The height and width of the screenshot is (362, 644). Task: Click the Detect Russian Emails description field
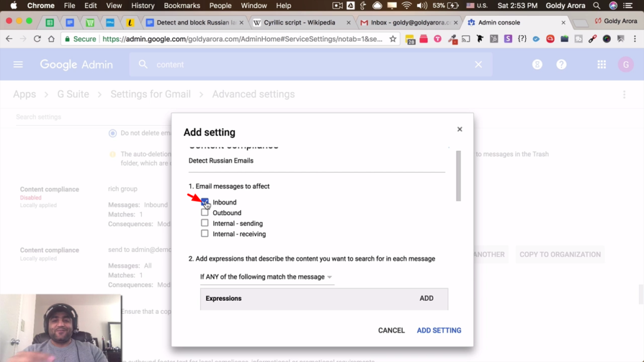pos(316,161)
